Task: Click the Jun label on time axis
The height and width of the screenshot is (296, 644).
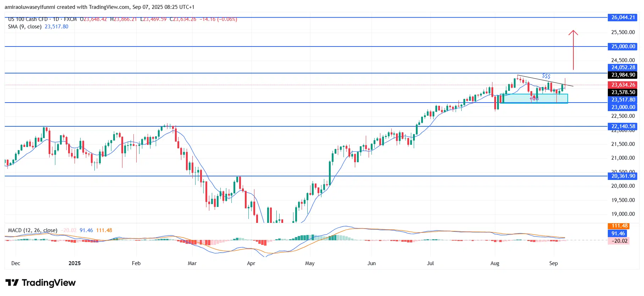Action: pyautogui.click(x=371, y=263)
